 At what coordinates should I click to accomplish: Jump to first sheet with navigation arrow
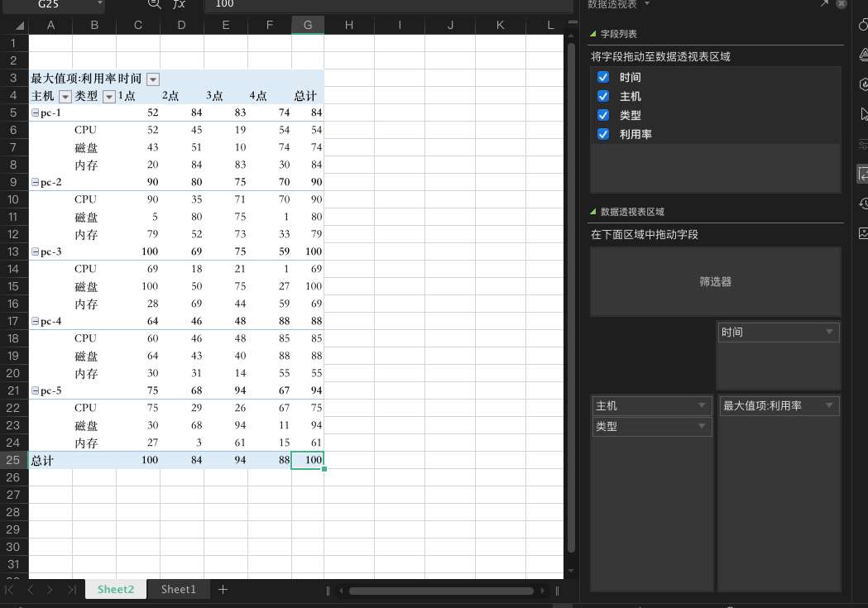click(x=10, y=590)
